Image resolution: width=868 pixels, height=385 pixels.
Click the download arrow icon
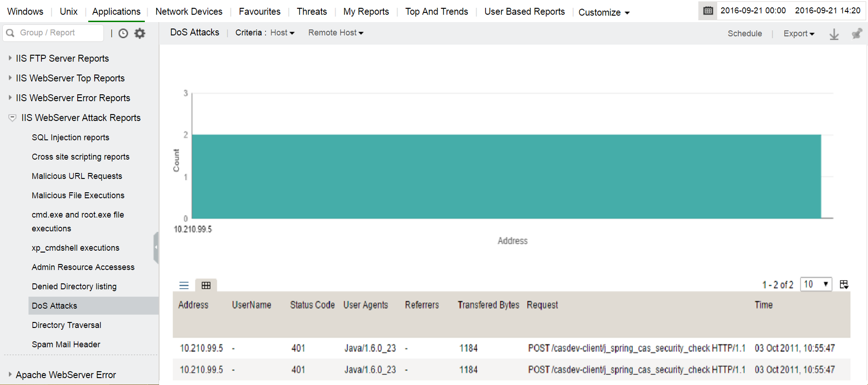click(x=834, y=34)
